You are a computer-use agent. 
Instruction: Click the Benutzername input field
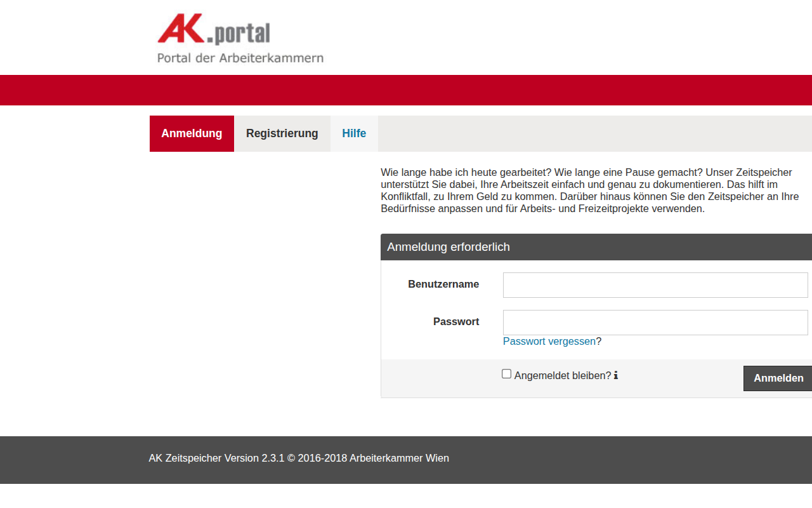pyautogui.click(x=655, y=284)
